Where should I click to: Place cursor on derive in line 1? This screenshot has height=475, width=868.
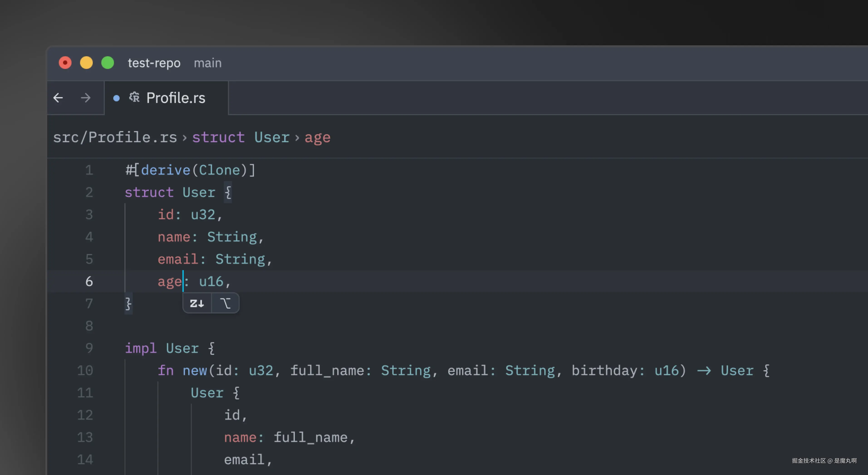pos(165,170)
